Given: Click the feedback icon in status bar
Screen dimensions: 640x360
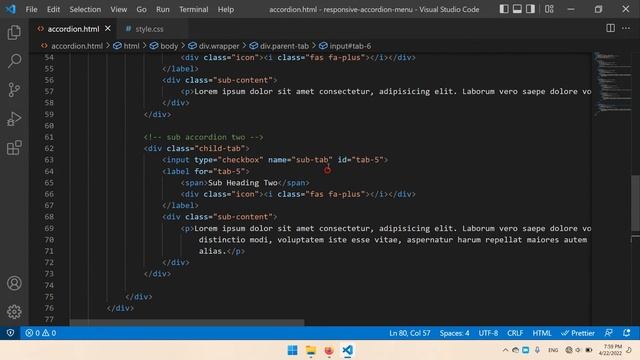Looking at the screenshot, I should pyautogui.click(x=609, y=333).
